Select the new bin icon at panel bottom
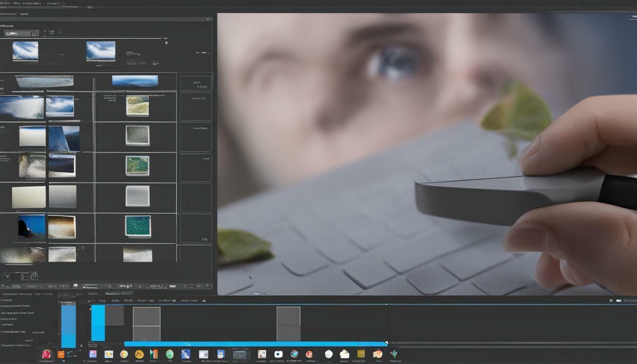 point(34,277)
